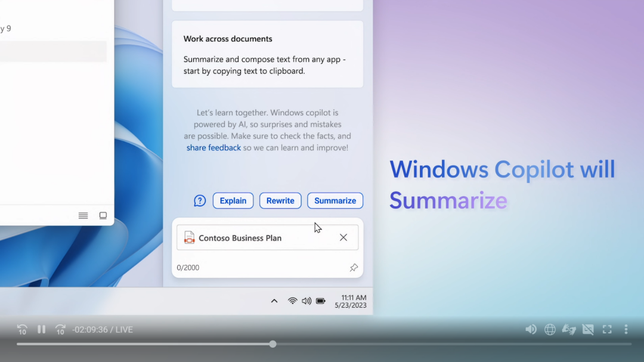Click the sign language interpretation icon
The width and height of the screenshot is (644, 362).
click(569, 329)
